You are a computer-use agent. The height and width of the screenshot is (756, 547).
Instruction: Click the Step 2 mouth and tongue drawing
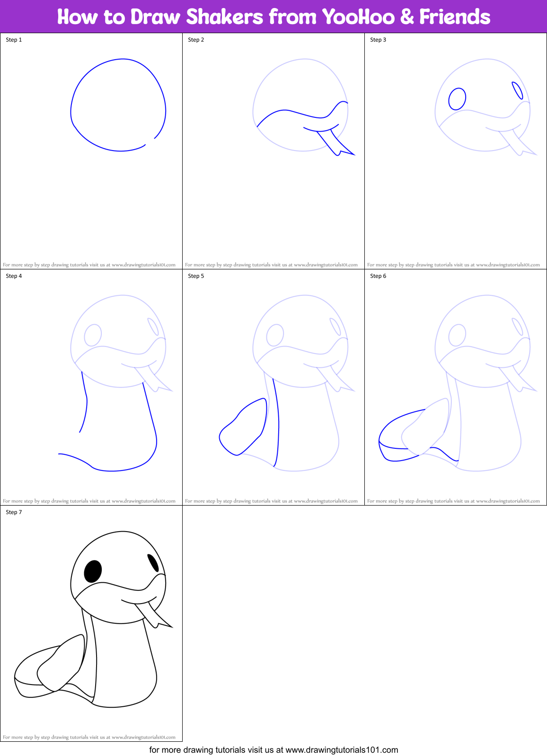coord(306,128)
